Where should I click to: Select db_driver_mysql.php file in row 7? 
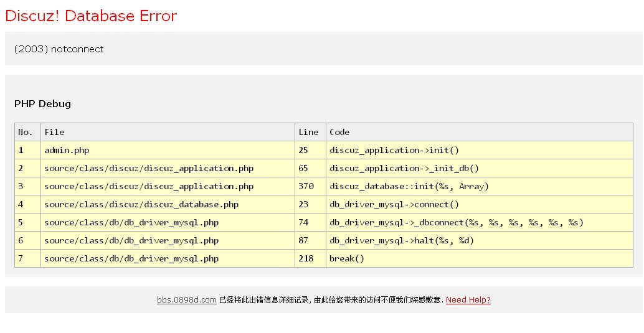pyautogui.click(x=168, y=259)
